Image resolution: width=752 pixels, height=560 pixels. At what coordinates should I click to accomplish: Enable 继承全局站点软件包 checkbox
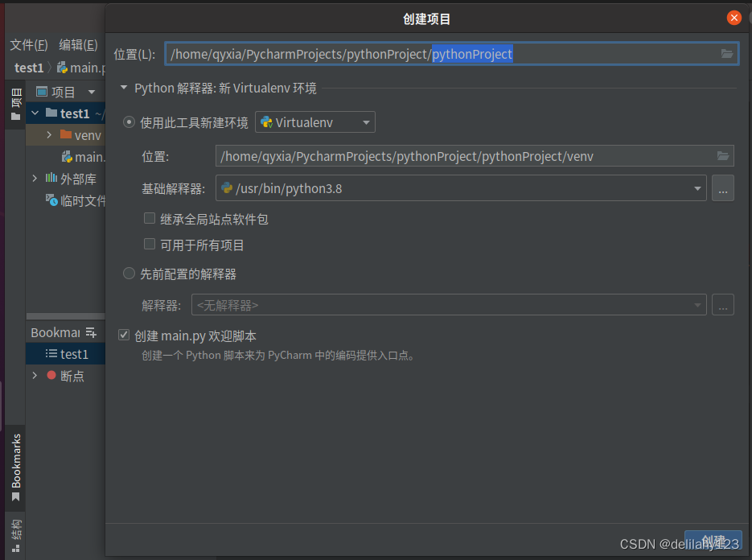(x=150, y=218)
